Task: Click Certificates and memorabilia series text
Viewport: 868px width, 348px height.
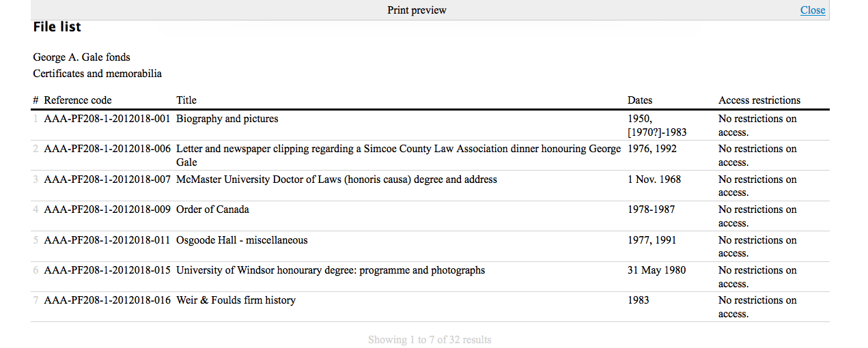Action: point(98,74)
